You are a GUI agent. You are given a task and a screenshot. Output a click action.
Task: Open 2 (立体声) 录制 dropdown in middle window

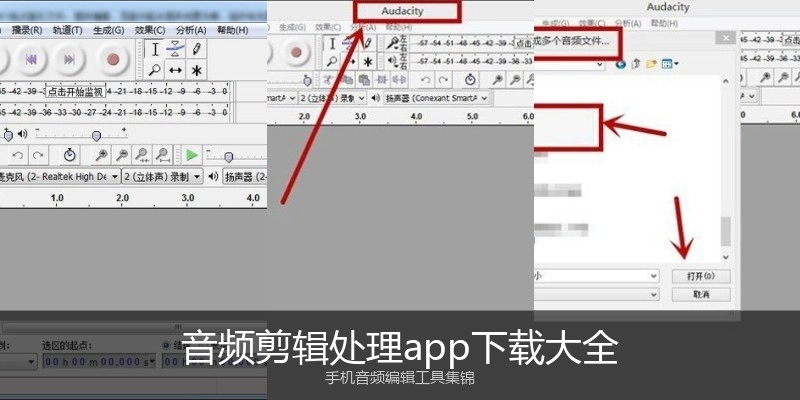[333, 97]
